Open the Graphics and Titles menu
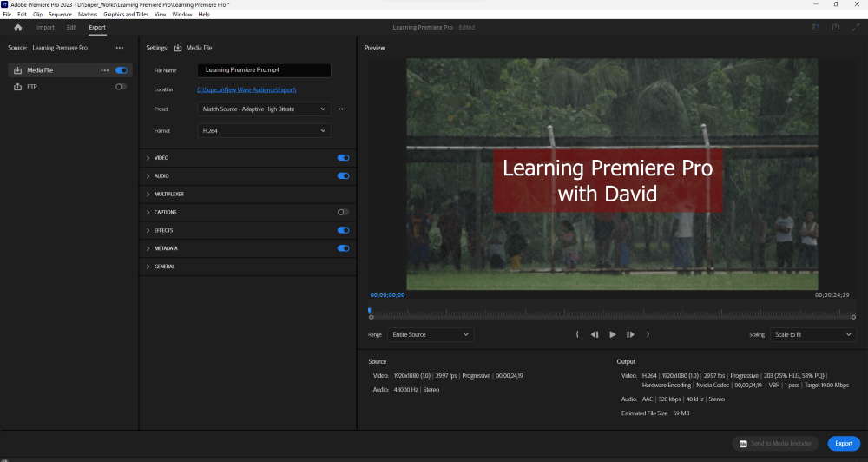This screenshot has height=462, width=868. [126, 15]
